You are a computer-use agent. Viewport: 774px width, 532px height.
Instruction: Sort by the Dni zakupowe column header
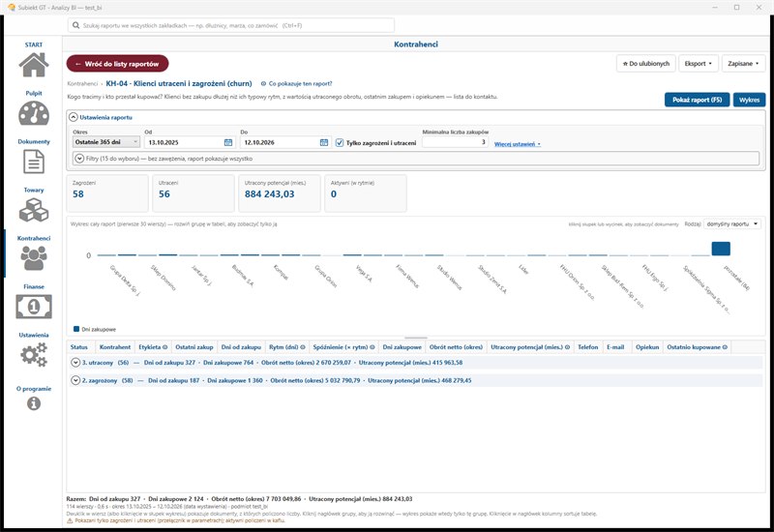tap(402, 347)
